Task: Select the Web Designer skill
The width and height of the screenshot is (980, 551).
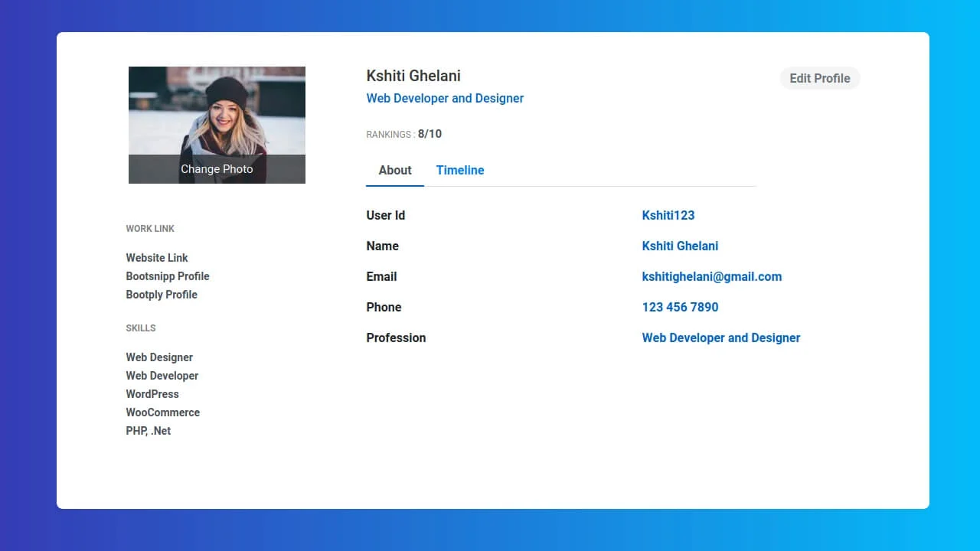Action: pos(159,357)
